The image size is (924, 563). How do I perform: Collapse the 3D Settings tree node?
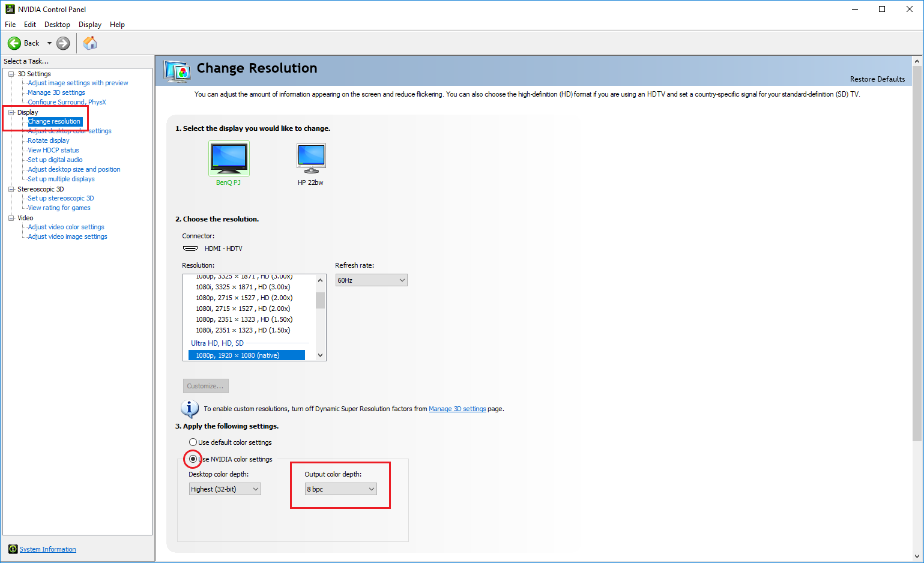point(11,74)
